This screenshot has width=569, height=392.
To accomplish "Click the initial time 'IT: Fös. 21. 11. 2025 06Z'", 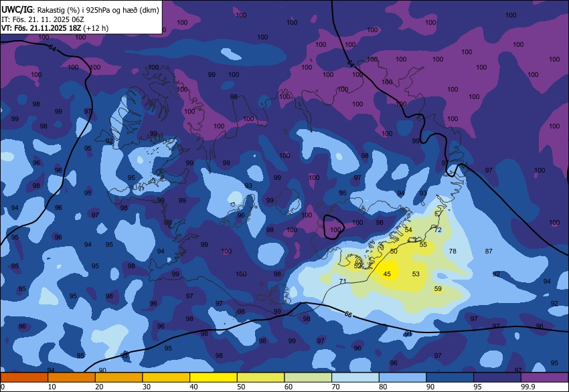I will click(42, 19).
